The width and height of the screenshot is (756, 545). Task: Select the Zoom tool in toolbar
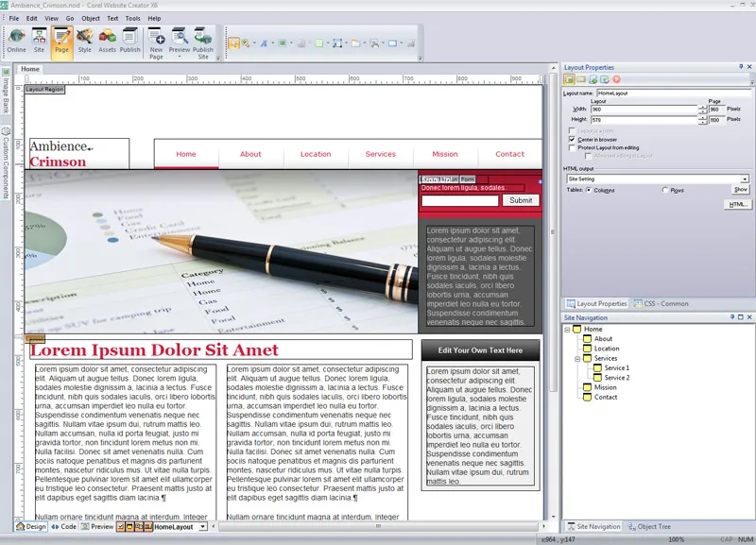(246, 43)
